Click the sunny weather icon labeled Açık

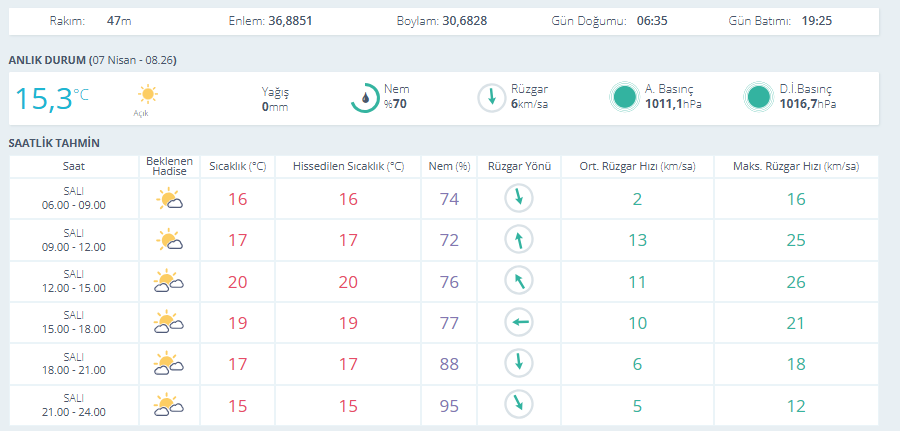[148, 96]
